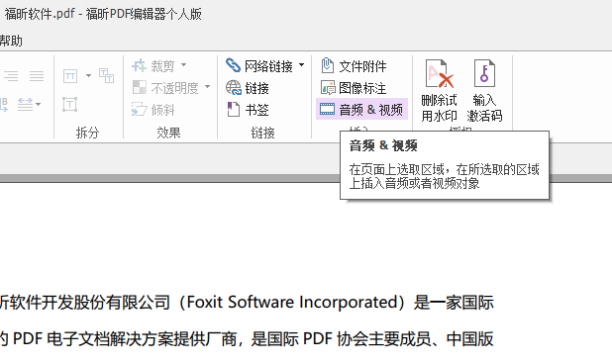The height and width of the screenshot is (364, 612).
Task: Click the 不透明度 opacity tool
Action: click(x=165, y=88)
